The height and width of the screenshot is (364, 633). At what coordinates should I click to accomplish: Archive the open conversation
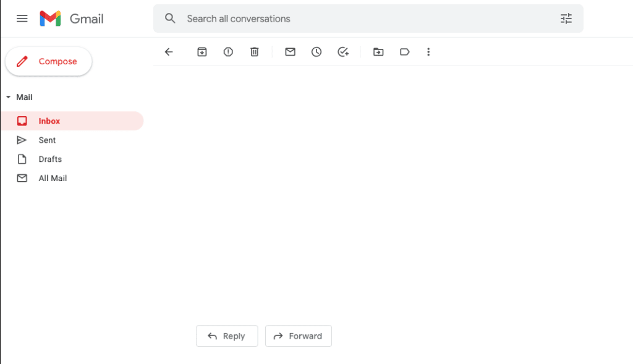point(202,52)
